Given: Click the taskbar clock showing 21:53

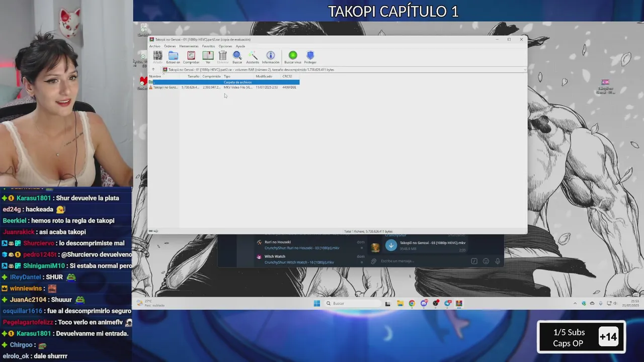Looking at the screenshot, I should [x=631, y=303].
